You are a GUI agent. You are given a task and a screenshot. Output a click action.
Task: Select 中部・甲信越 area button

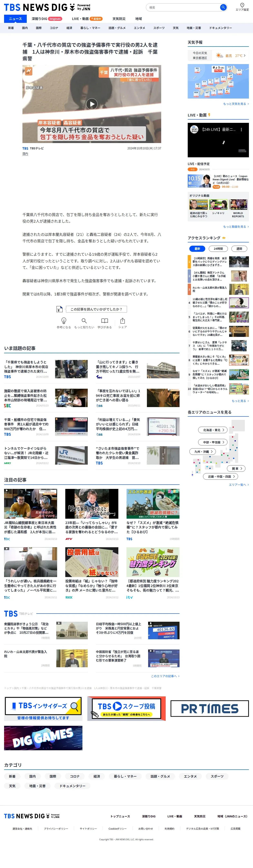[x=213, y=442]
